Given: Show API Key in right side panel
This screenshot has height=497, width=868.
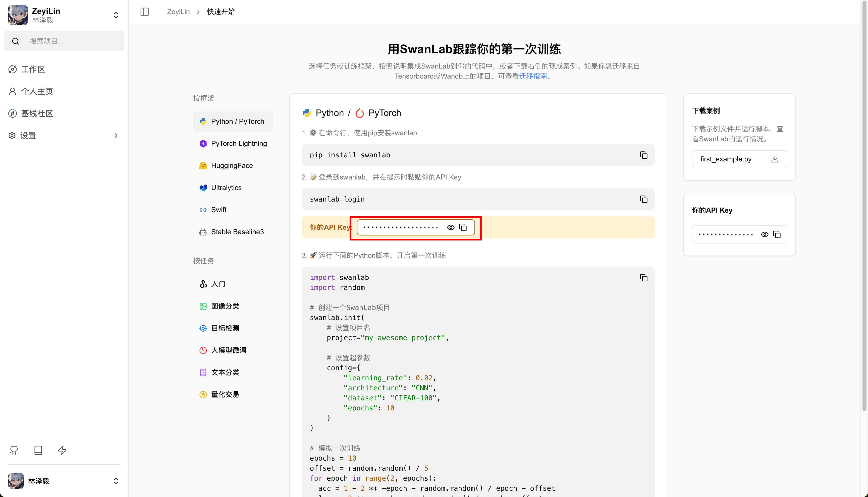Looking at the screenshot, I should tap(765, 234).
